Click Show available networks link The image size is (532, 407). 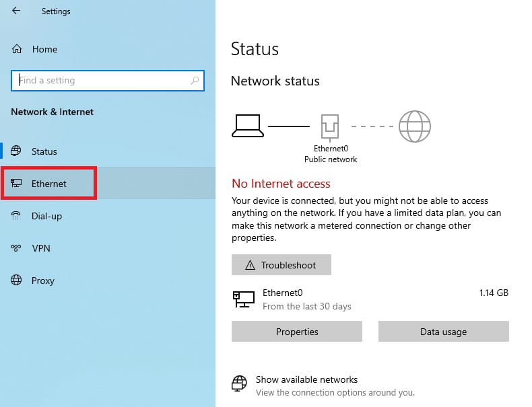pos(306,379)
